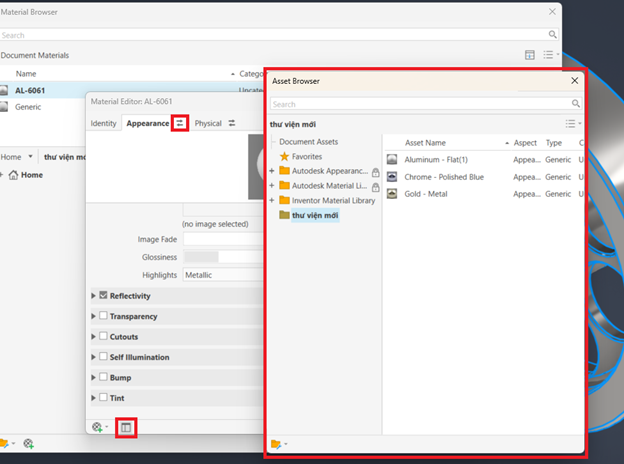Expand Autodesk Appearance library tree node
This screenshot has width=624, height=464.
[x=272, y=171]
